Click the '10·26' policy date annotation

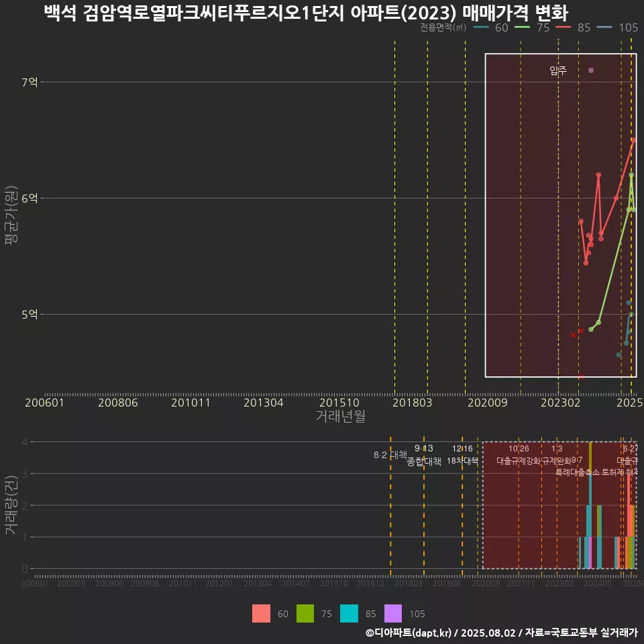click(x=519, y=449)
